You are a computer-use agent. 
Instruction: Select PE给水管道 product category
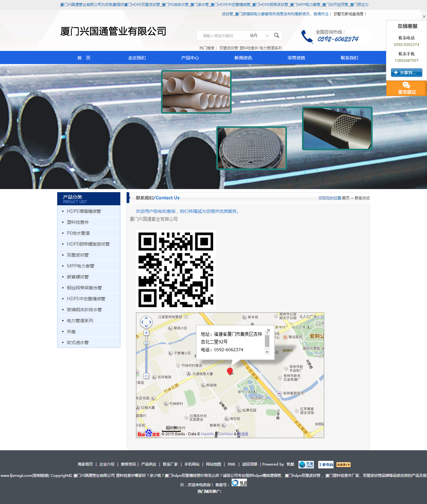(x=78, y=233)
